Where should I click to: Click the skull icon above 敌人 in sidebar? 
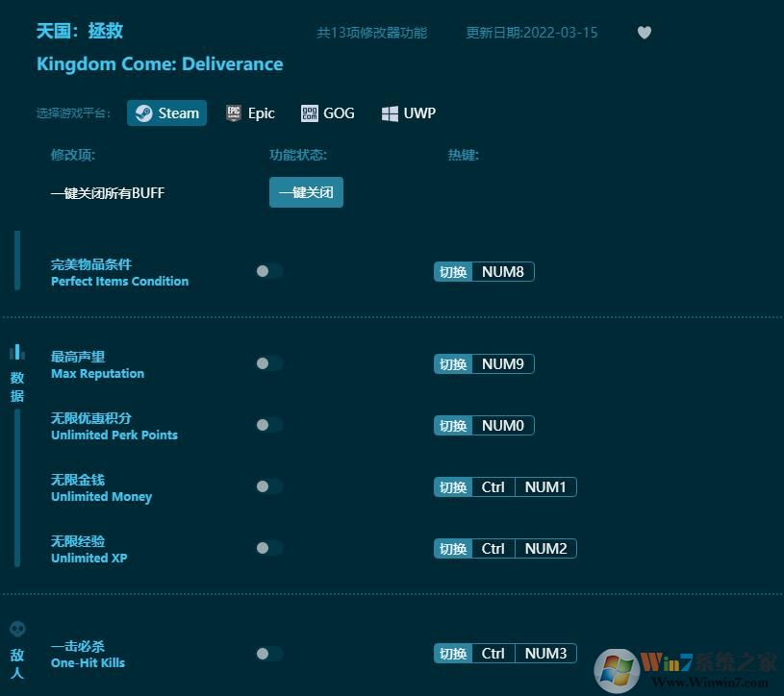click(16, 629)
